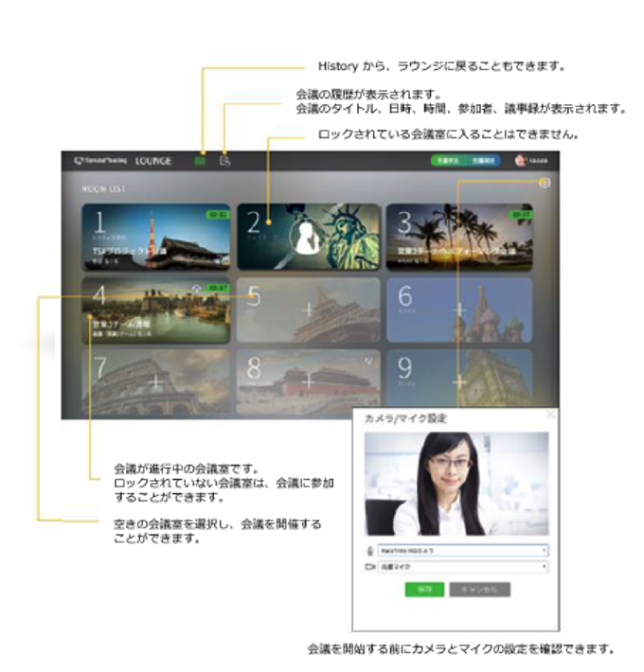Click the right blue toggle pill in header
This screenshot has height=672, width=644.
click(480, 161)
